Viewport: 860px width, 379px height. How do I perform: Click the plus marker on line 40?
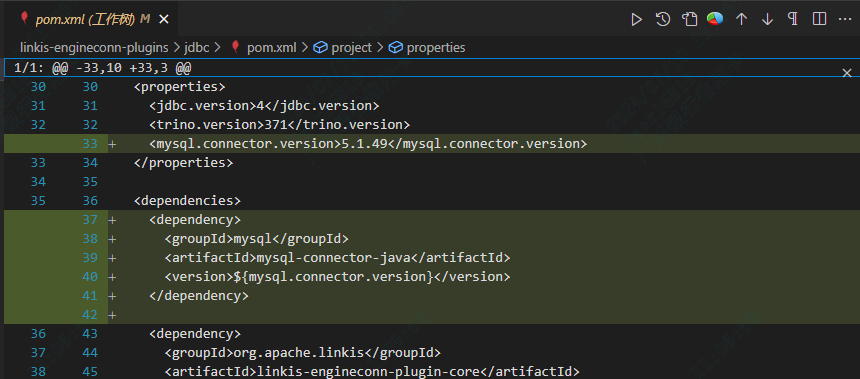(112, 276)
